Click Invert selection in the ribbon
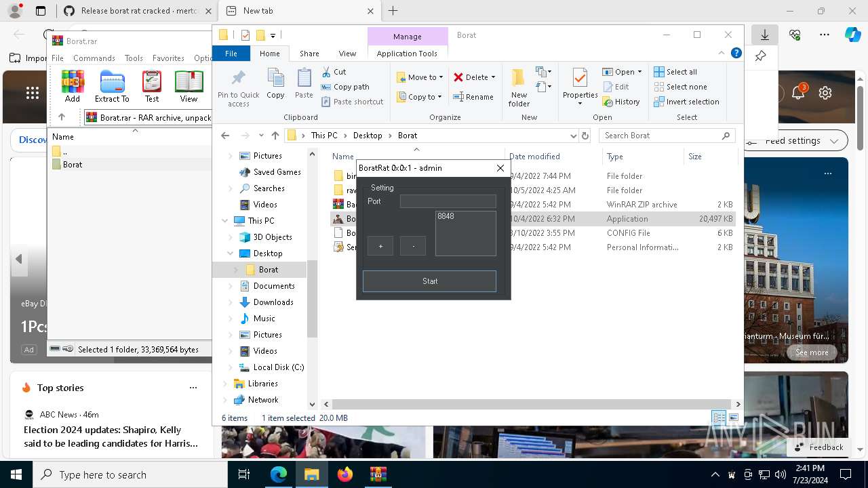The image size is (868, 488). [x=686, y=102]
